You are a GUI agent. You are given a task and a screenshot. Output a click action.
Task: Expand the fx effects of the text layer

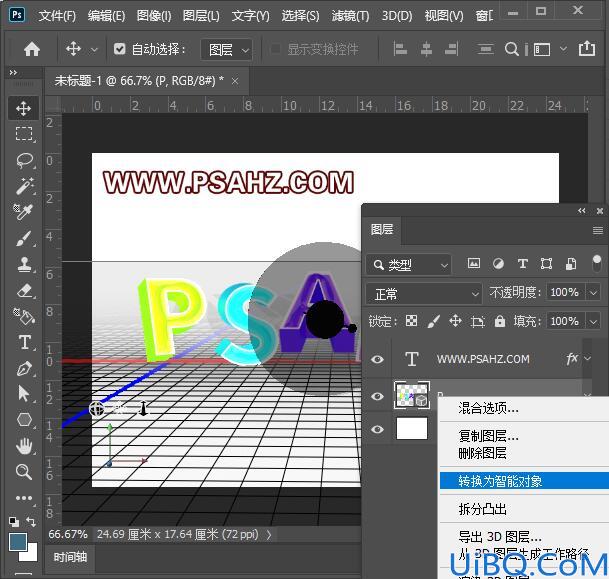[588, 358]
